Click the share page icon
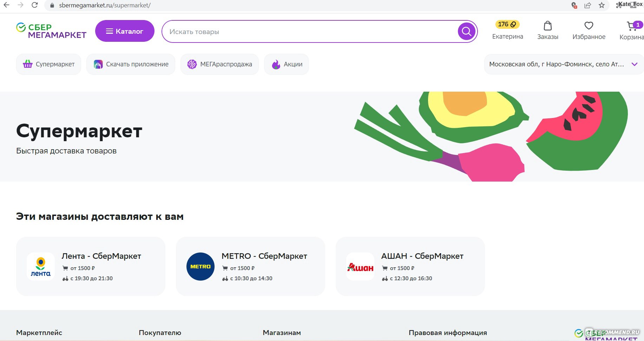 [x=587, y=5]
